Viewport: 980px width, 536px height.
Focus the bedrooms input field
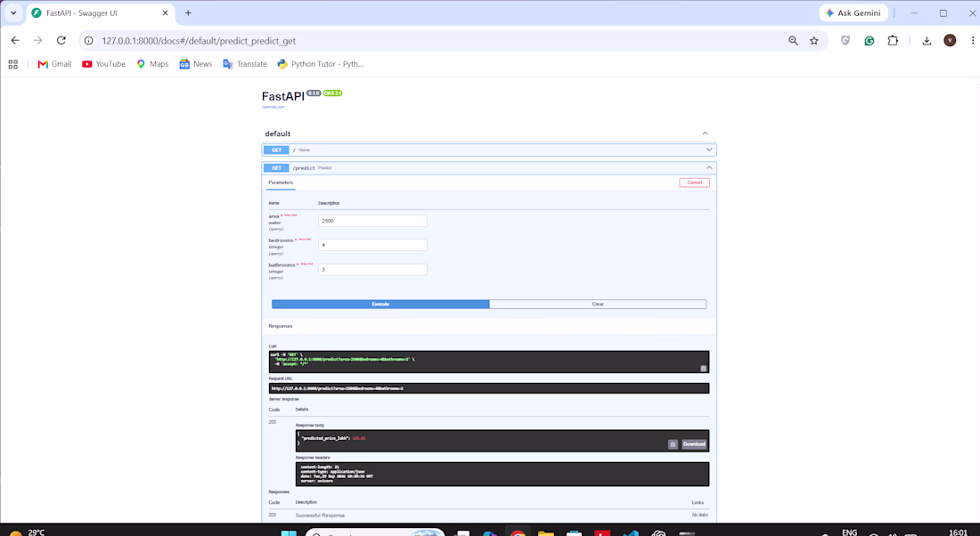point(372,245)
